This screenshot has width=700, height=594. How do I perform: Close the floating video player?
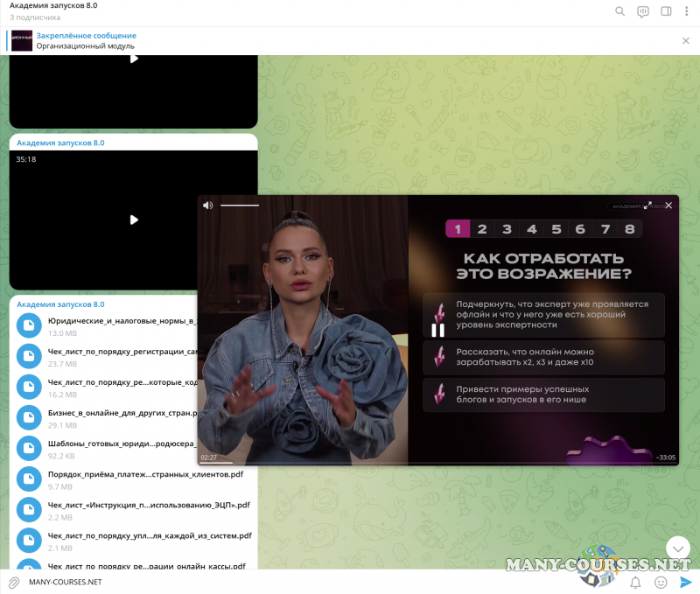point(668,206)
